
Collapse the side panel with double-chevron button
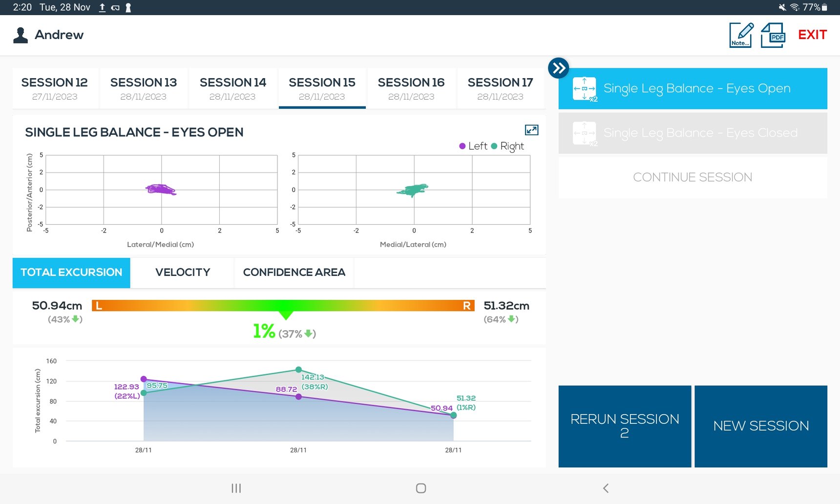[559, 68]
